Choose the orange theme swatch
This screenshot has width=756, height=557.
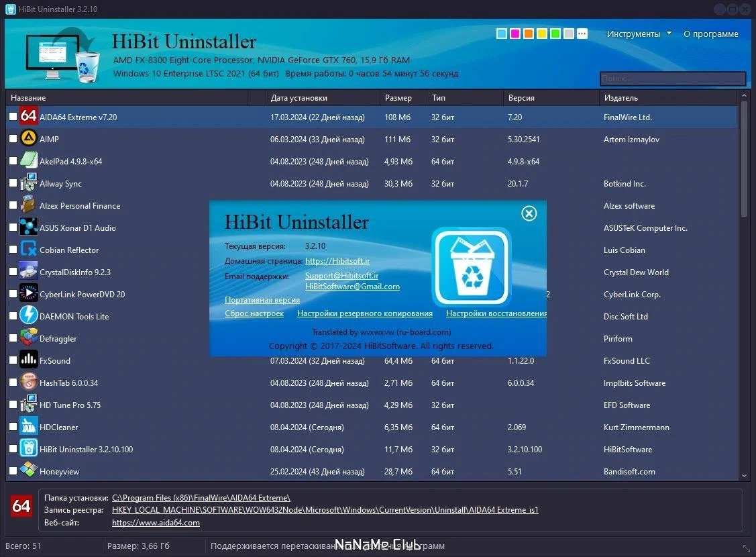[x=529, y=34]
